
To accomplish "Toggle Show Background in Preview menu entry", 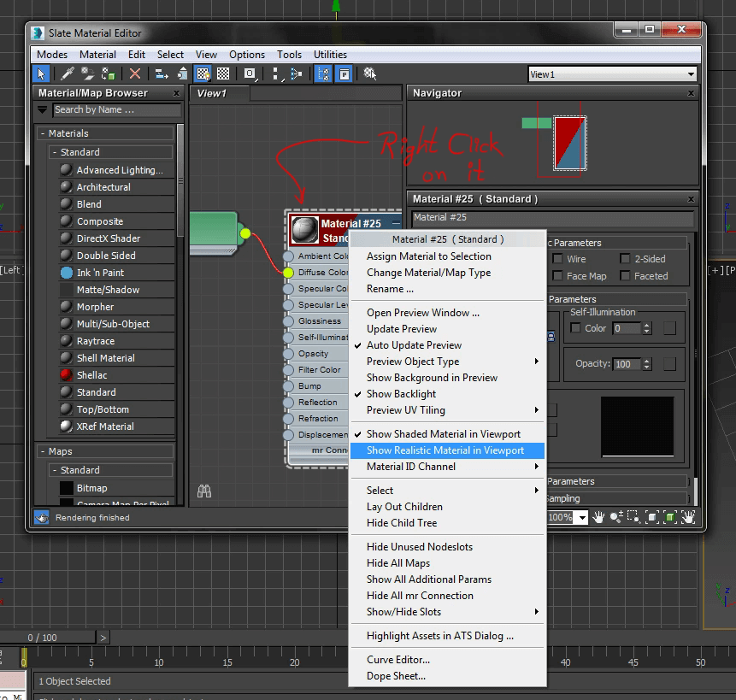I will point(448,378).
